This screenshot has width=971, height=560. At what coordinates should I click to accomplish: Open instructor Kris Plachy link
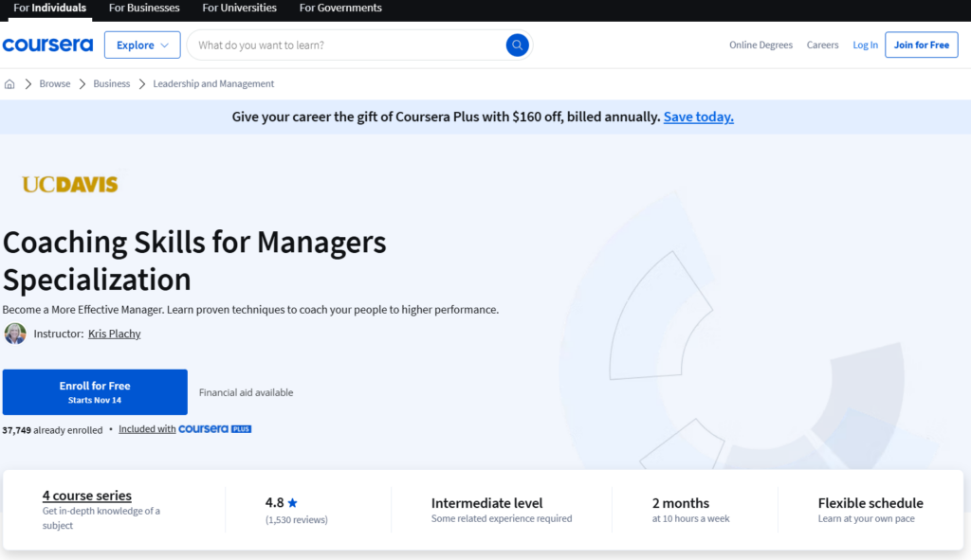pos(114,334)
